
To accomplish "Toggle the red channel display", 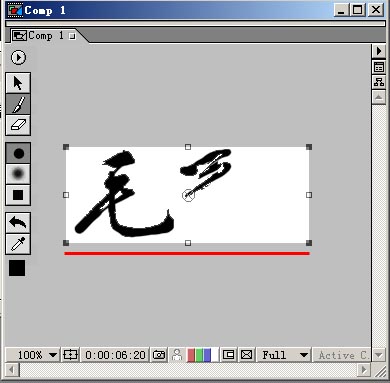I will pyautogui.click(x=191, y=355).
